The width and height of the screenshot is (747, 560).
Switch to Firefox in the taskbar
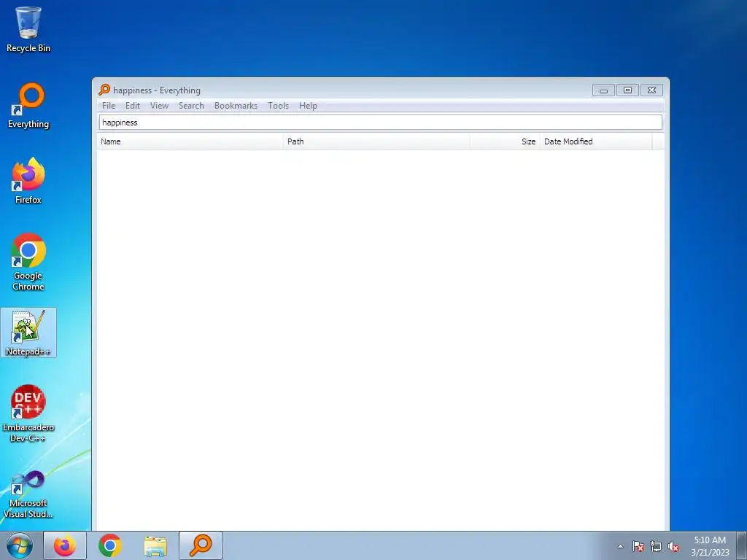[65, 545]
